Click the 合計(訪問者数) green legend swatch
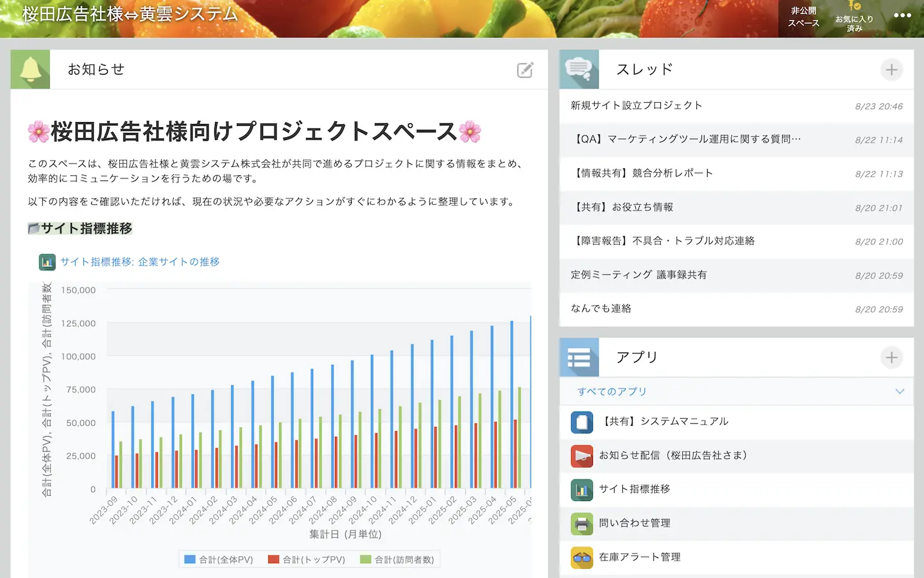 click(x=366, y=560)
